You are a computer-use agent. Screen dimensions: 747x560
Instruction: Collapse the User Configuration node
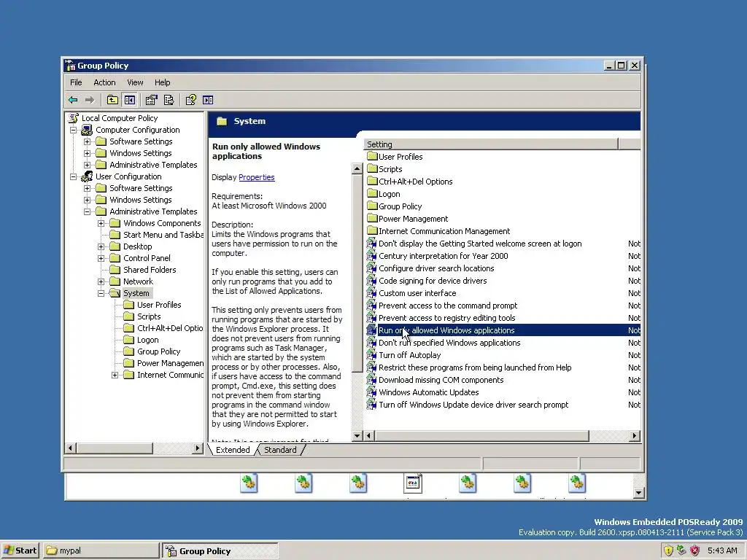click(74, 176)
